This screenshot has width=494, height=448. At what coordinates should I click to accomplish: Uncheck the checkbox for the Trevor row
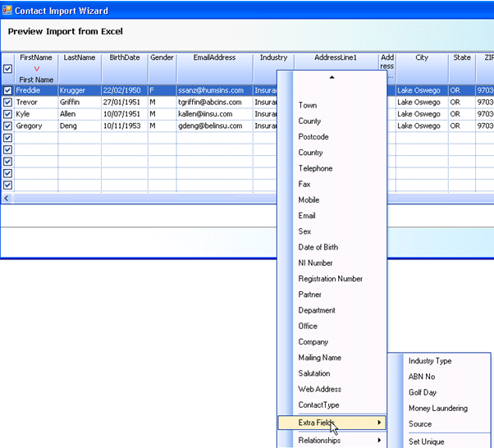pos(7,102)
